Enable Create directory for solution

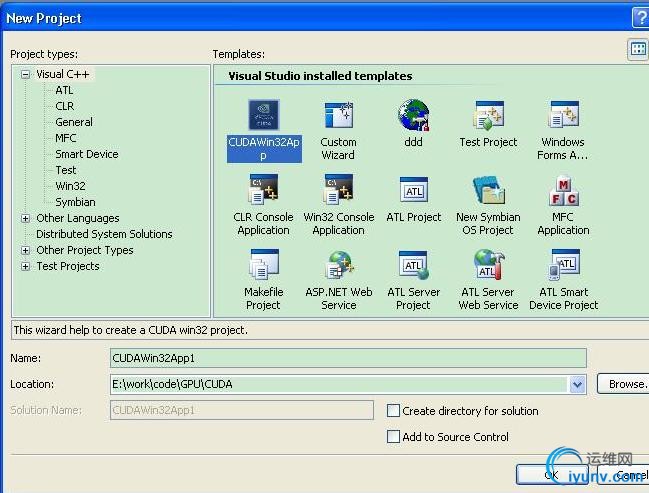click(393, 411)
